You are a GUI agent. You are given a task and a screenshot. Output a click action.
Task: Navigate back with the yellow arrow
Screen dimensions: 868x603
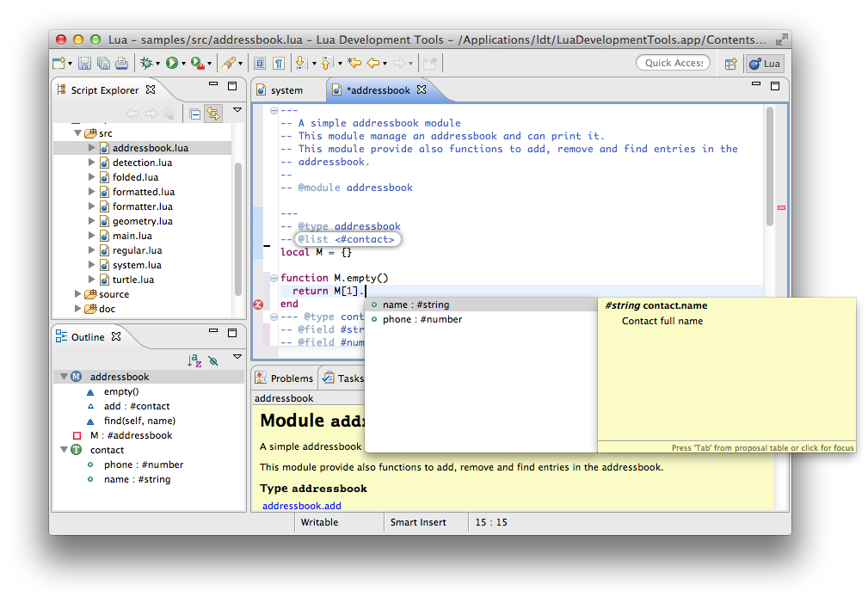[x=373, y=63]
